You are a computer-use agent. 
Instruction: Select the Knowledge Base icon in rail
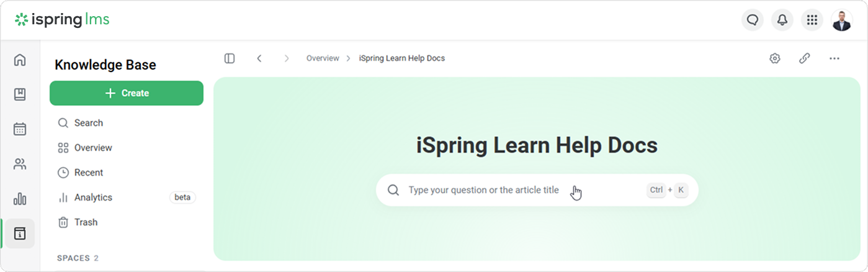(x=20, y=233)
